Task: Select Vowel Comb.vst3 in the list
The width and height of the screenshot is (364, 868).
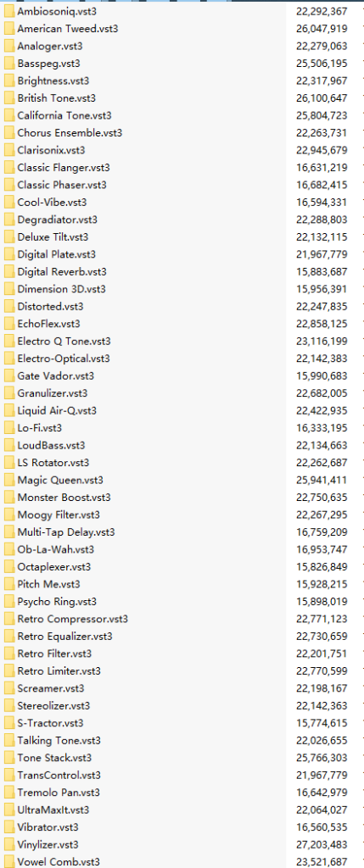Action: [59, 862]
